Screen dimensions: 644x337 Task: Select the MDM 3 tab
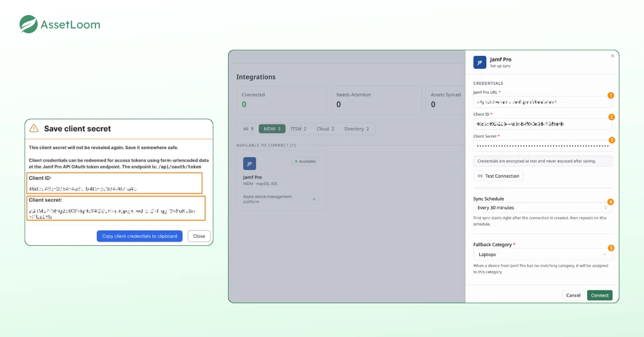272,129
